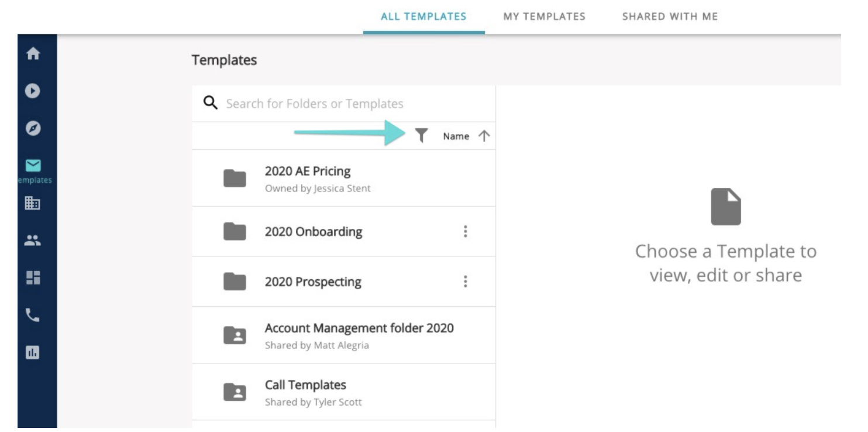The width and height of the screenshot is (868, 432).
Task: Open the compass icon in the sidebar
Action: click(33, 128)
